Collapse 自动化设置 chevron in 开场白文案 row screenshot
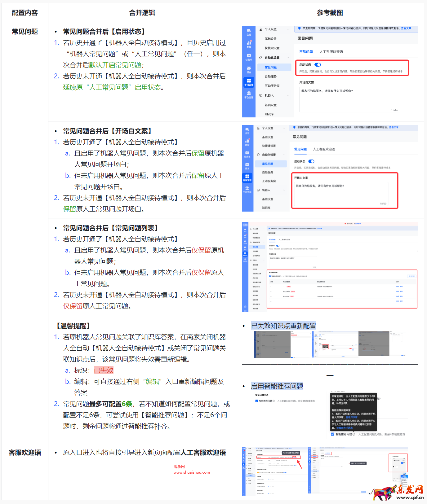 (x=283, y=155)
